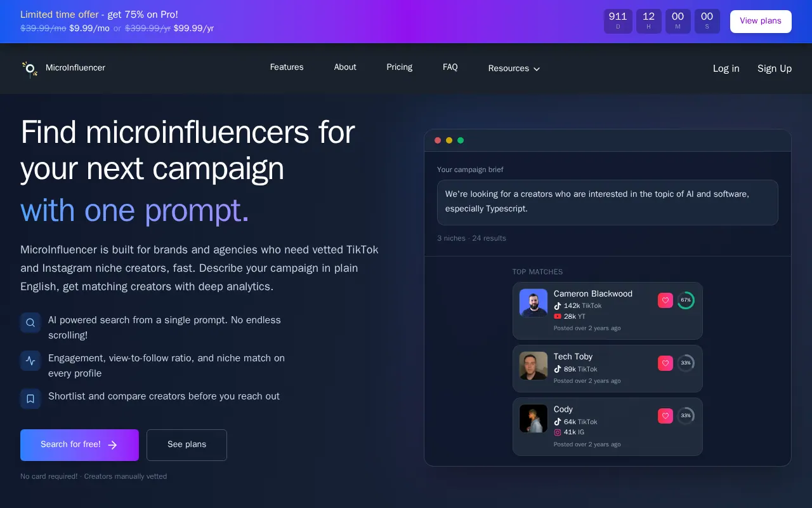Viewport: 812px width, 508px height.
Task: Open the Features nav item
Action: (287, 67)
